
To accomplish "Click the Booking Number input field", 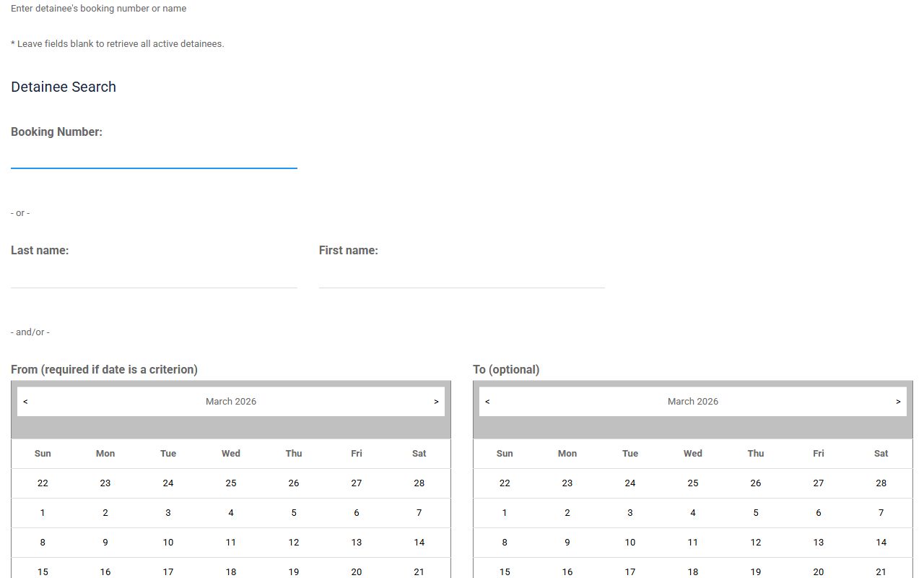I will click(x=154, y=157).
